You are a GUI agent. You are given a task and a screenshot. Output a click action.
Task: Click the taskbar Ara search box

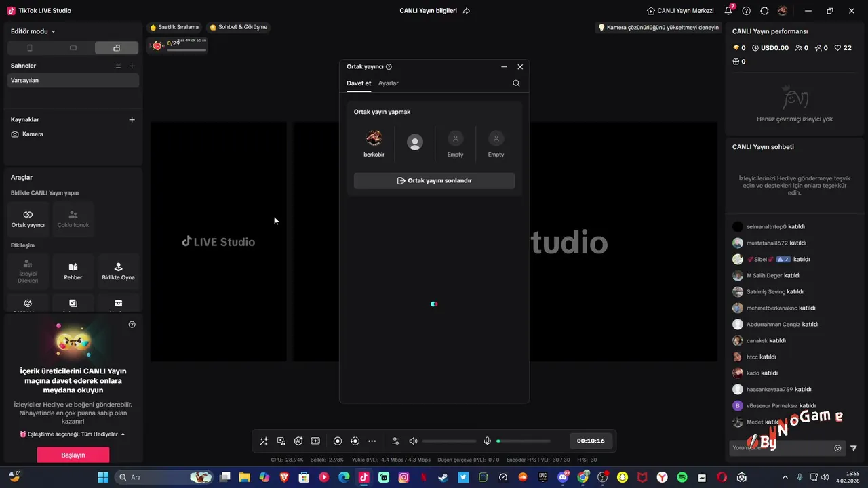pyautogui.click(x=164, y=477)
